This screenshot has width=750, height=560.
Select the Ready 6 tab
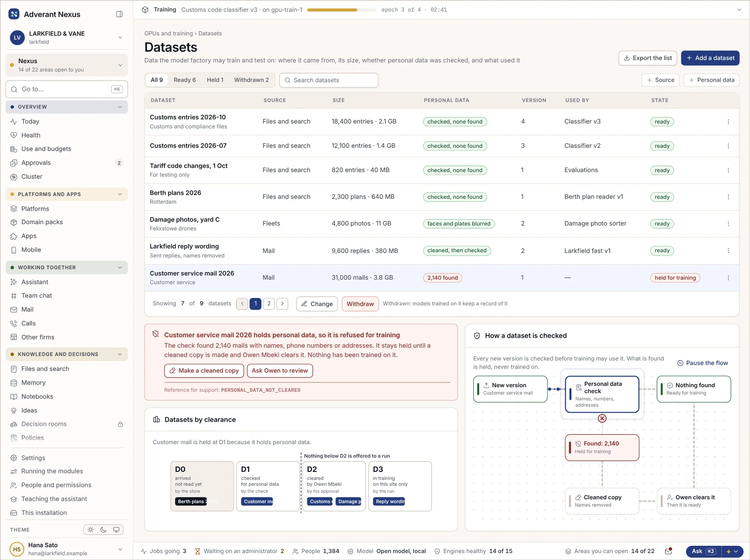184,80
